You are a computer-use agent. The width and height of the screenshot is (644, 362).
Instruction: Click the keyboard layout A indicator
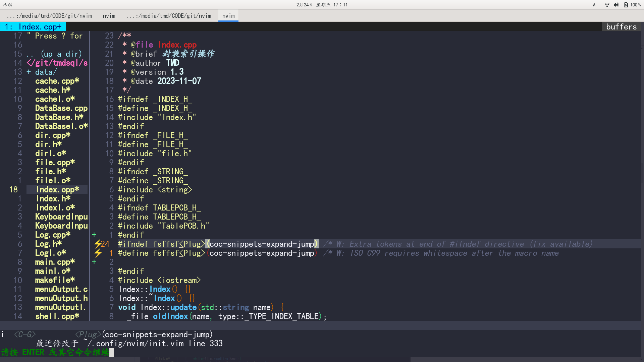[x=594, y=5]
